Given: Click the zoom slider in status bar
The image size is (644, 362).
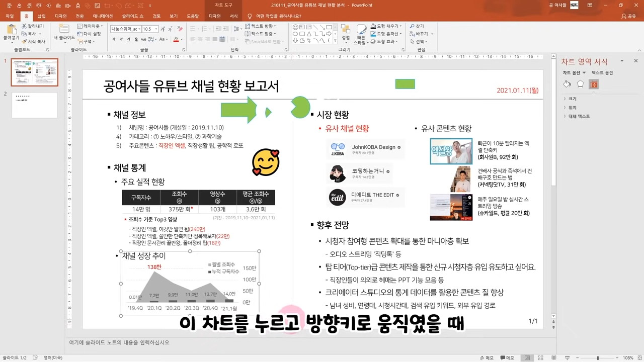Looking at the screenshot, I should click(x=598, y=358).
